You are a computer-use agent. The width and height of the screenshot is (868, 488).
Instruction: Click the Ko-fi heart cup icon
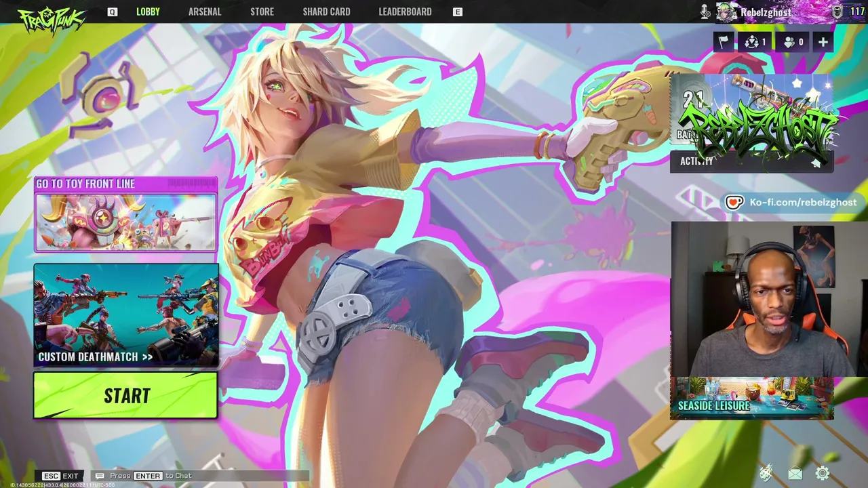coord(734,202)
